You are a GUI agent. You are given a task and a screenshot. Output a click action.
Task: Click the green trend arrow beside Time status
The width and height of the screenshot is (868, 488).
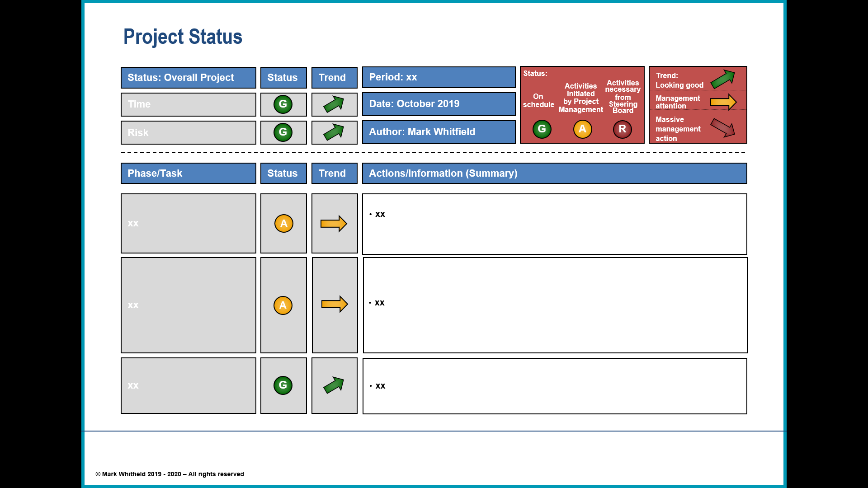[x=334, y=104]
